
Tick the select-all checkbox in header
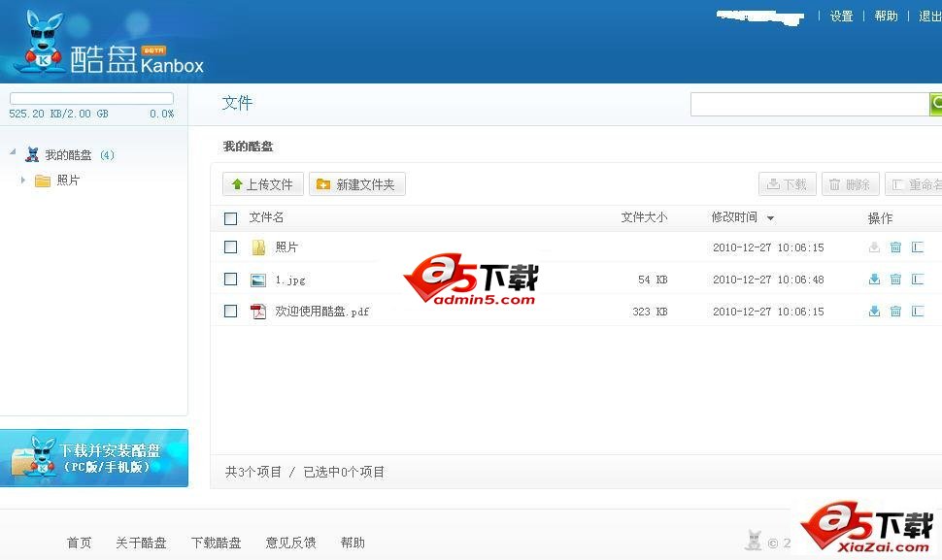(x=231, y=218)
